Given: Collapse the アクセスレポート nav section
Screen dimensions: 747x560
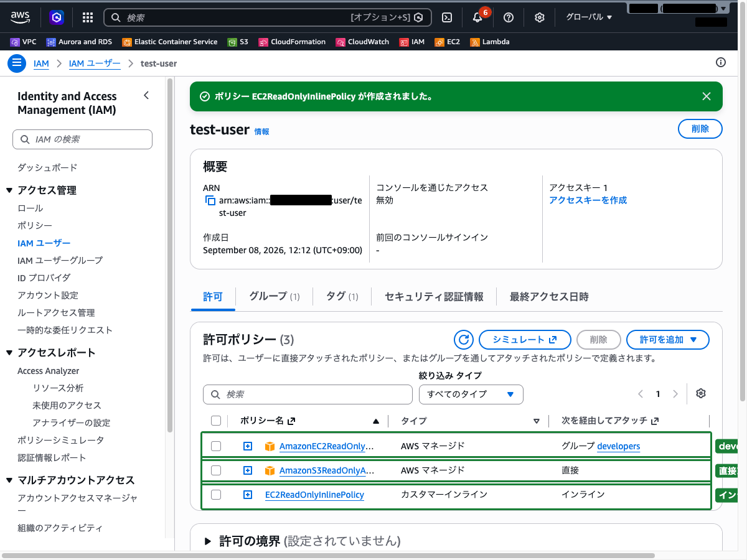Looking at the screenshot, I should 9,353.
